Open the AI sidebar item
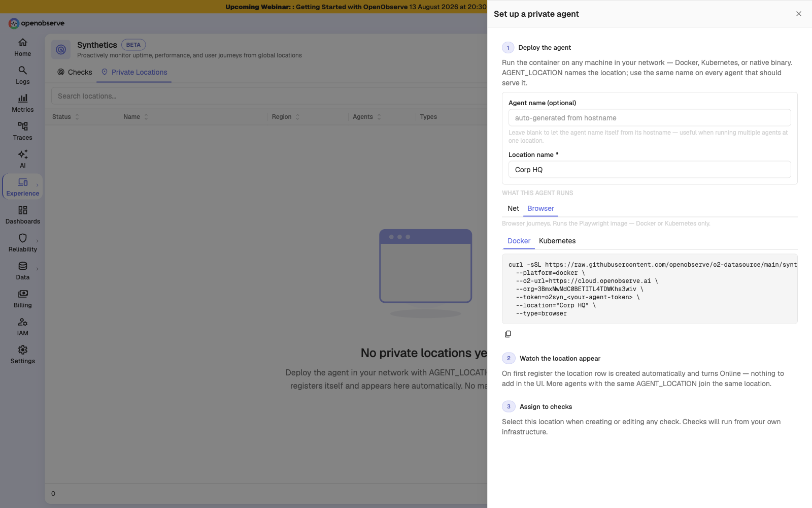The height and width of the screenshot is (508, 812). 22,159
